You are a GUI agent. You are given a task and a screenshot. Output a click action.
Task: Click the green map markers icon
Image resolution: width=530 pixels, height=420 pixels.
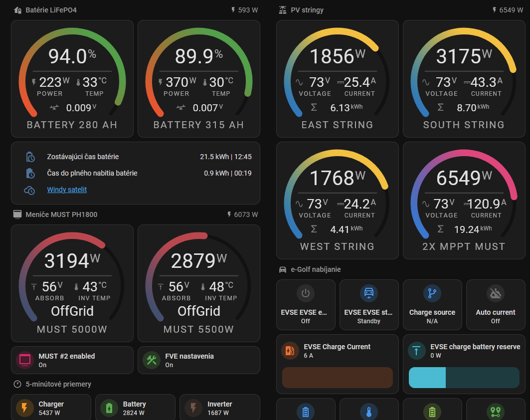pos(496,412)
